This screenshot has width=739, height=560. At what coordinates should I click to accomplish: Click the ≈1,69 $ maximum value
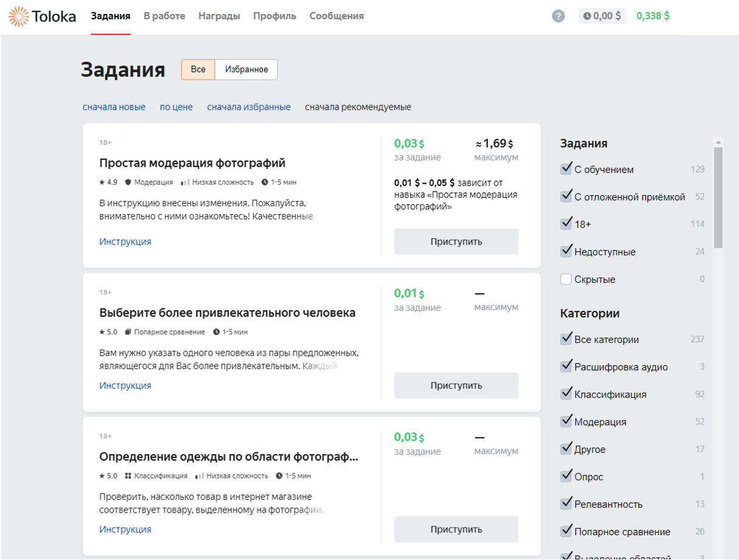494,144
